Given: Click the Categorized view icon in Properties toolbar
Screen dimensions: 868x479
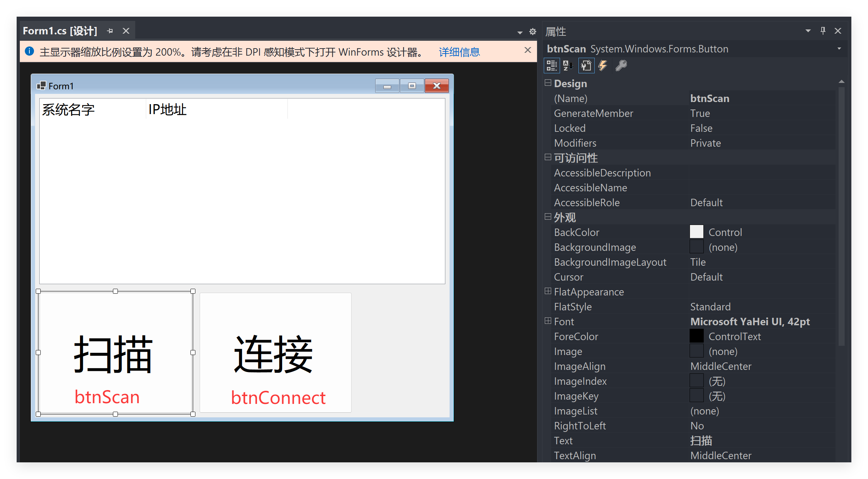Looking at the screenshot, I should coord(552,66).
